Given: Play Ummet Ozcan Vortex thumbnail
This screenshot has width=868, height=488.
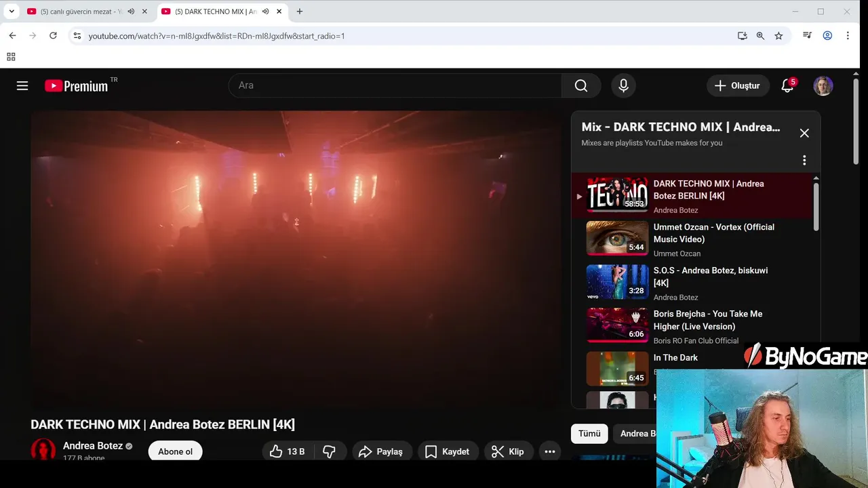Looking at the screenshot, I should pyautogui.click(x=617, y=238).
